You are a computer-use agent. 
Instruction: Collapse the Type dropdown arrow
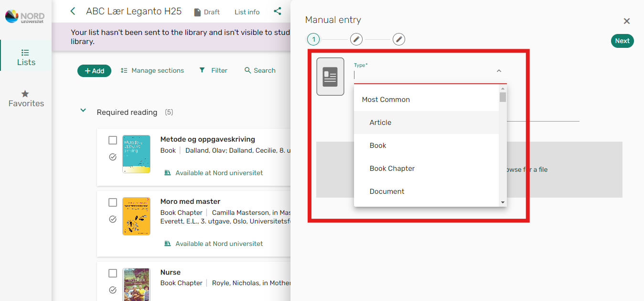point(499,71)
